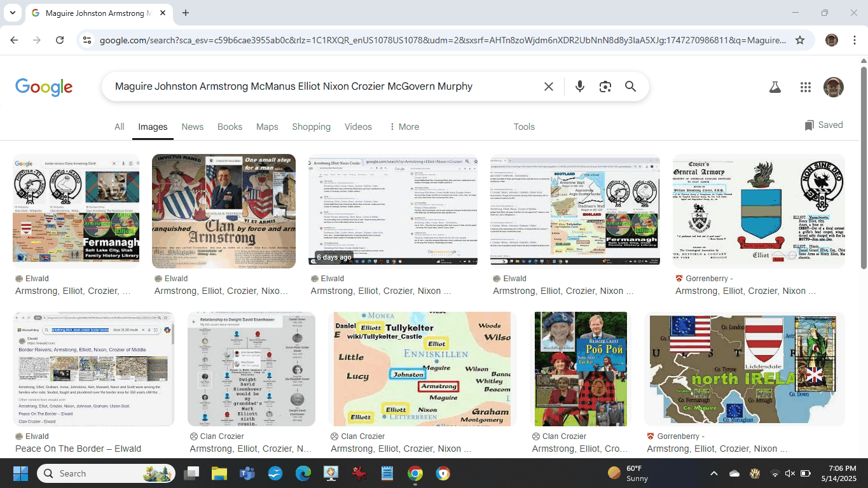Viewport: 868px width, 488px height.
Task: Search by image with Lens icon
Action: (x=605, y=87)
